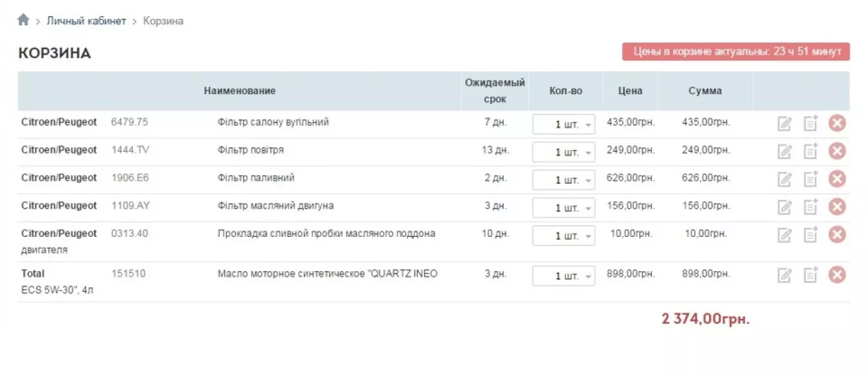868x377 pixels.
Task: Remove the 6479.75 cabin filter item
Action: pyautogui.click(x=836, y=123)
